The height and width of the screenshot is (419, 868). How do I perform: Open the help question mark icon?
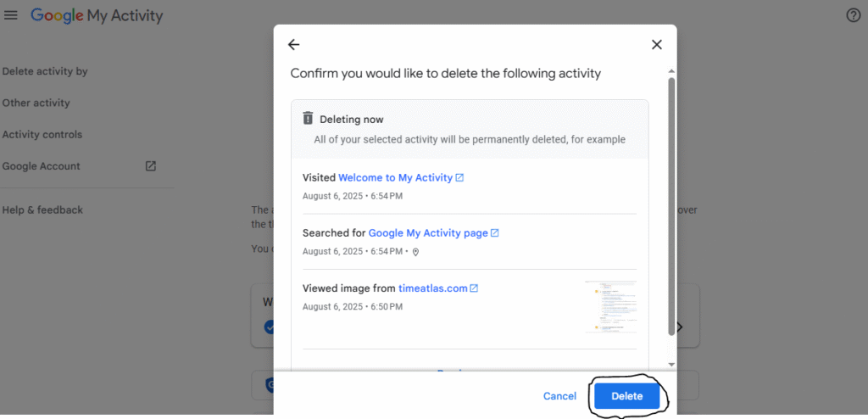(854, 15)
